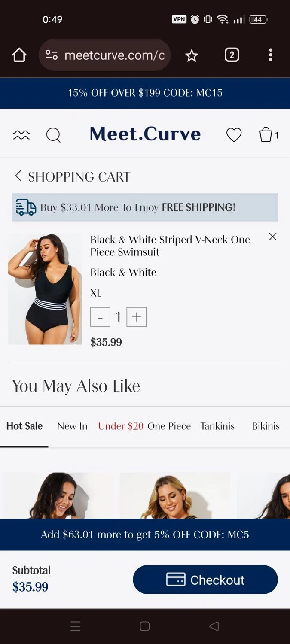Viewport: 290px width, 644px height.
Task: Tap the Checkout button
Action: 205,580
